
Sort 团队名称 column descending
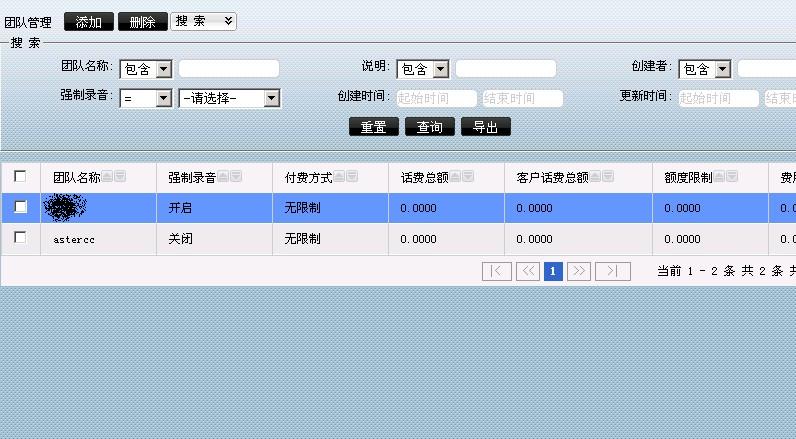click(x=120, y=177)
